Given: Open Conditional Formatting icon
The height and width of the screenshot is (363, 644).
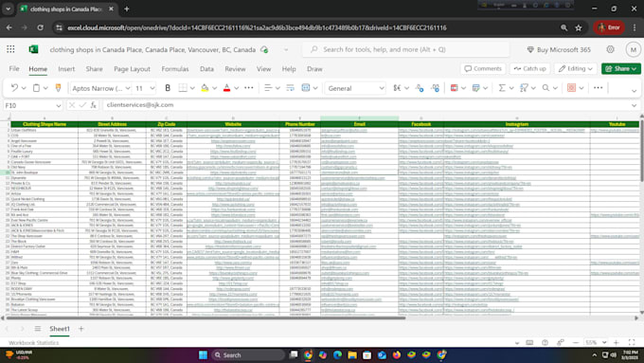Looking at the screenshot, I should click(454, 88).
